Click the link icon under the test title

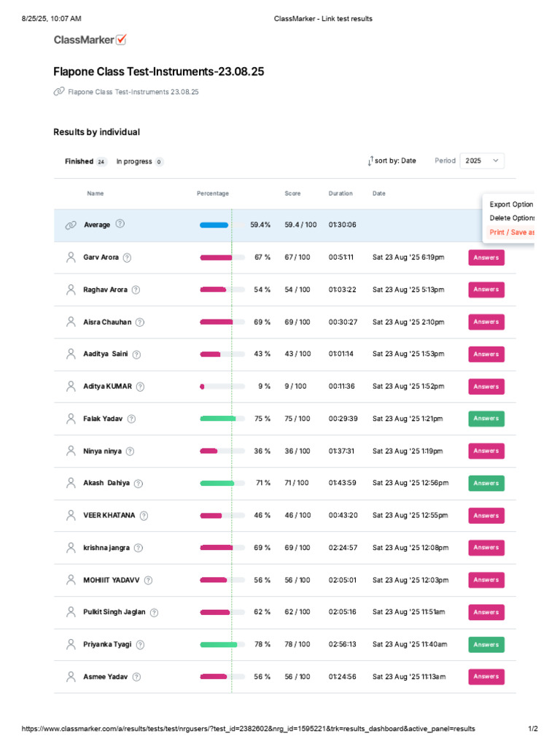point(59,91)
